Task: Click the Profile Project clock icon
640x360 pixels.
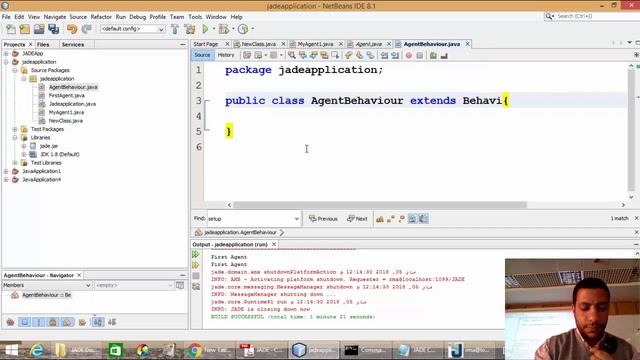Action: (243, 29)
